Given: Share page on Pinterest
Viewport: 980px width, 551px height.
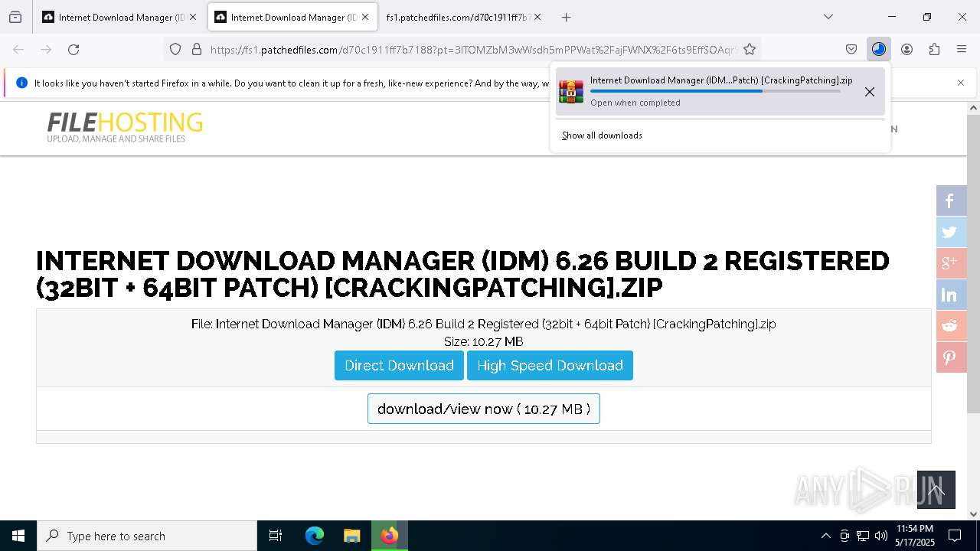Looking at the screenshot, I should pos(951,357).
